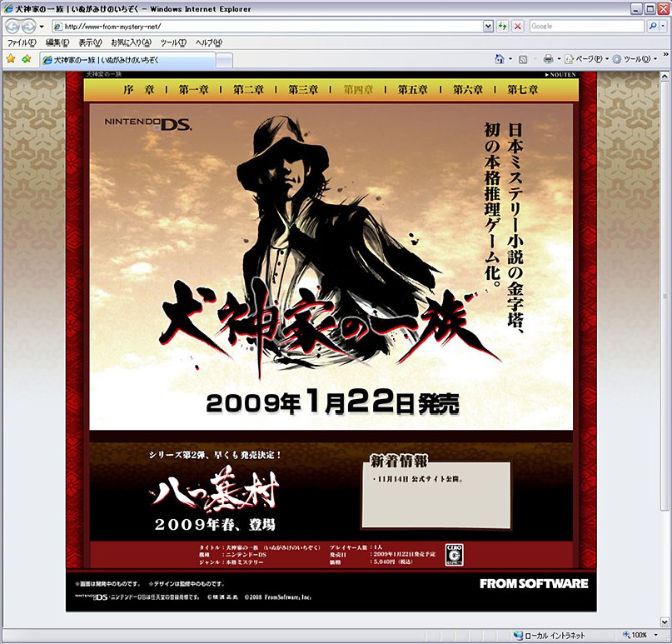Click the IE icon in title bar

click(7, 8)
